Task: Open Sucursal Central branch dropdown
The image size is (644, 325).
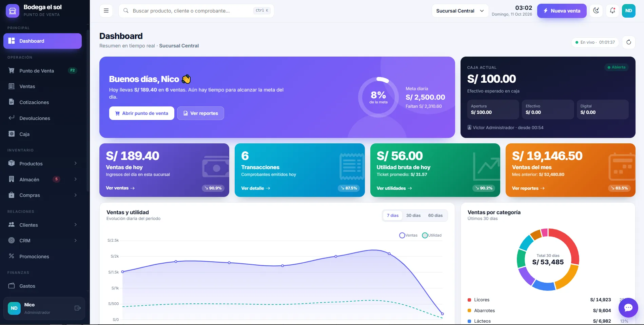Action: [460, 11]
